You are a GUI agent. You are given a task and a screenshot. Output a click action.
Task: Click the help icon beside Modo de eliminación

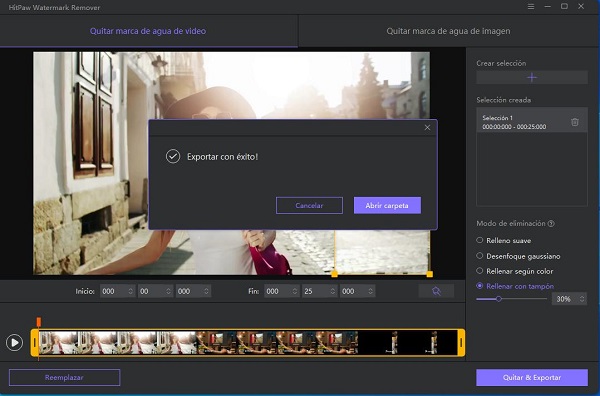(551, 223)
